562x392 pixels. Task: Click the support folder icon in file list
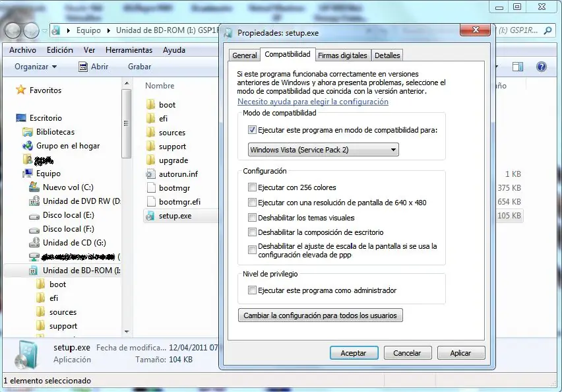point(151,147)
